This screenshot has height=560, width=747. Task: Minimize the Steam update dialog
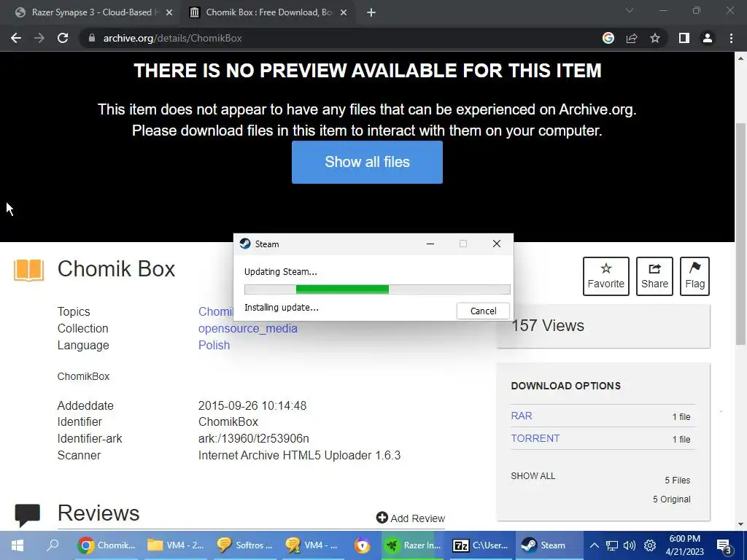point(430,244)
